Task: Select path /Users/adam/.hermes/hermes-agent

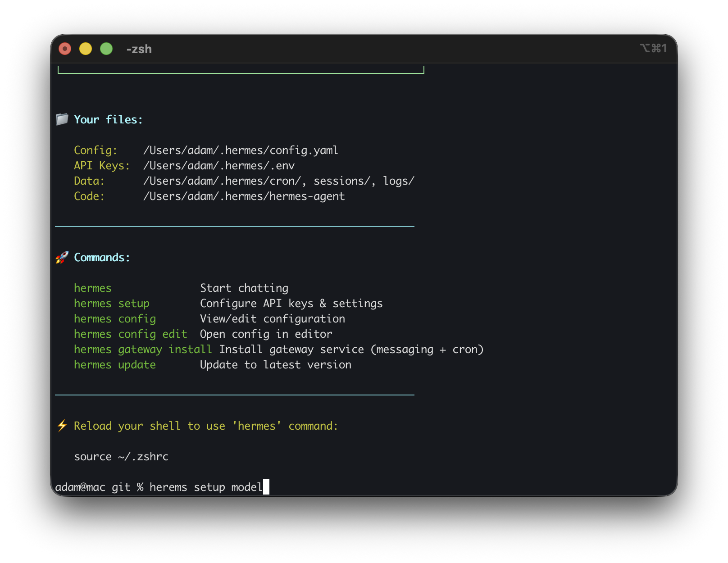Action: [244, 196]
